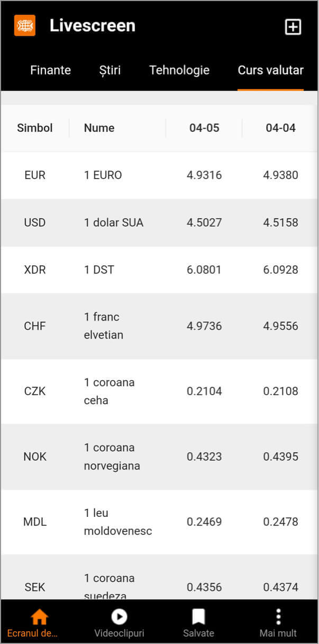Select the 04-05 date column header
This screenshot has height=644, width=319.
pyautogui.click(x=204, y=128)
